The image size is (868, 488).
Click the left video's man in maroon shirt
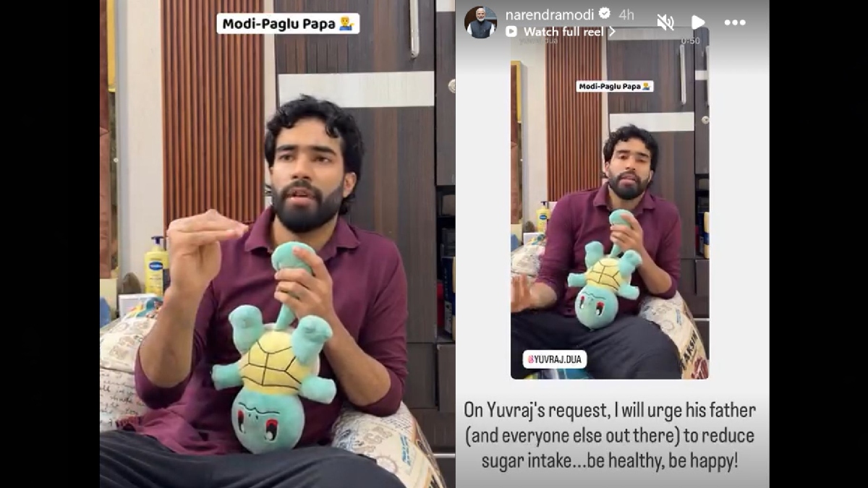[x=275, y=289]
